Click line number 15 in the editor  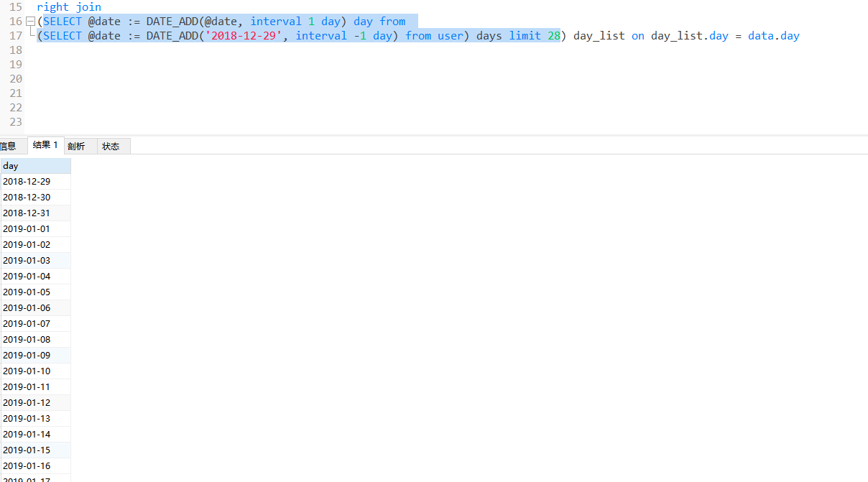(15, 6)
